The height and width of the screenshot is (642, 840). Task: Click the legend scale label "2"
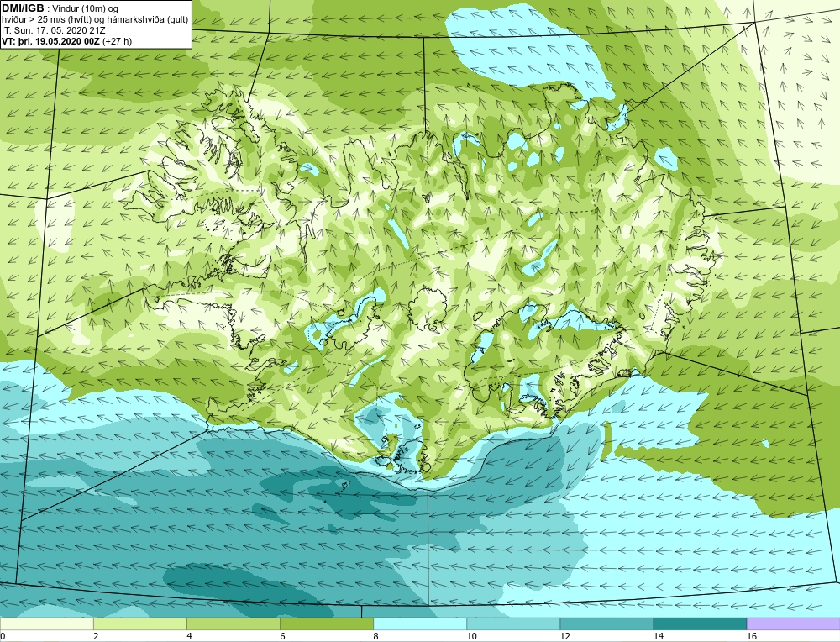97,636
